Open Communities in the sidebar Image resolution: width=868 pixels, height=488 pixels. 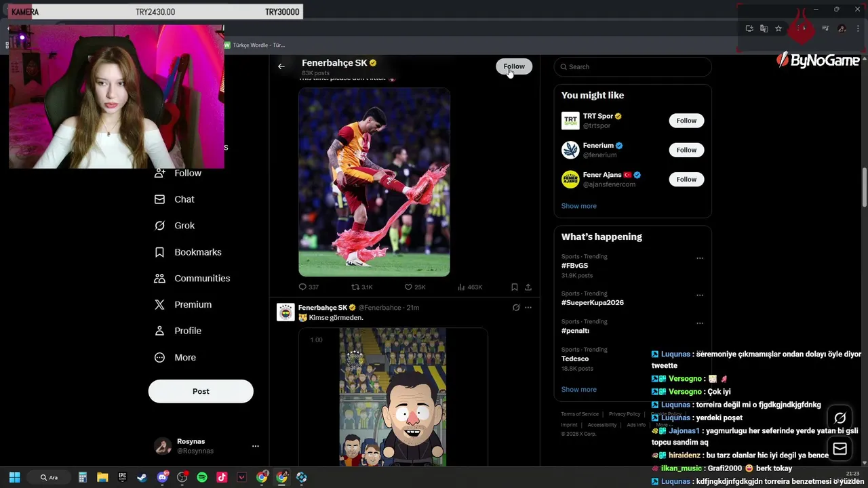(x=193, y=279)
